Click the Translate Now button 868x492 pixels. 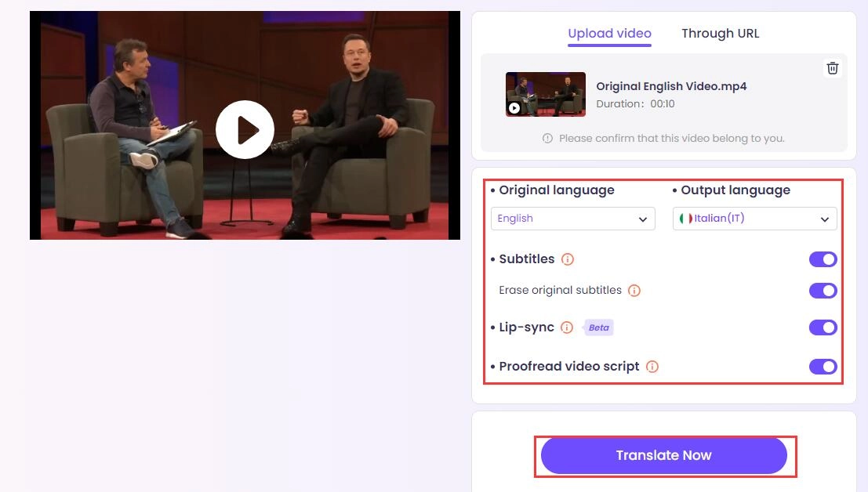663,455
